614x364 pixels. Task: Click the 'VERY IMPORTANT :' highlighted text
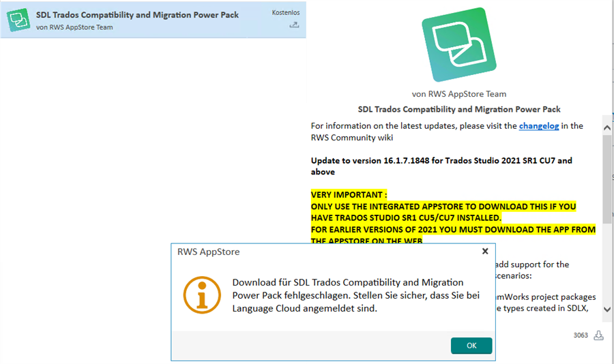[349, 194]
